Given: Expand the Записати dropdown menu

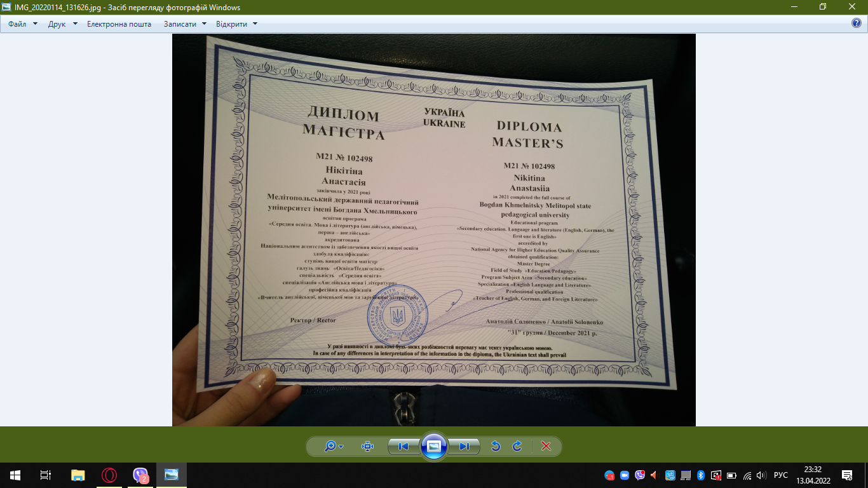Looking at the screenshot, I should 185,24.
